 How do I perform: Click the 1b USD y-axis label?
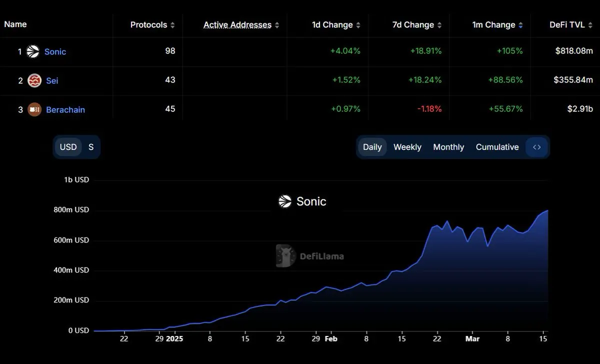point(76,179)
